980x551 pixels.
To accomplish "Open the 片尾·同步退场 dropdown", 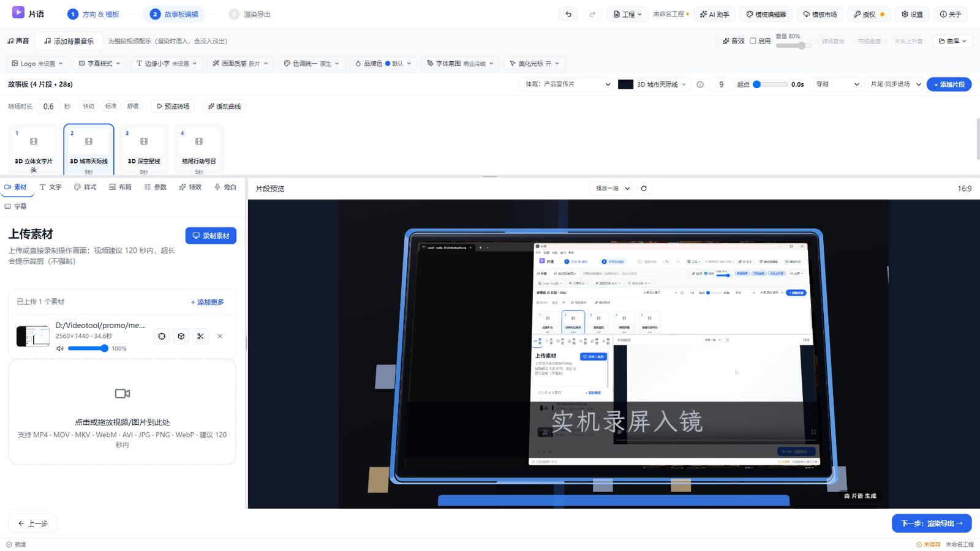I will (895, 84).
